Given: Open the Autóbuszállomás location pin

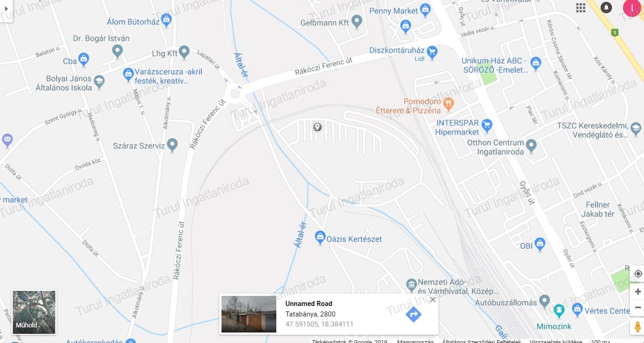Looking at the screenshot, I should point(544,301).
